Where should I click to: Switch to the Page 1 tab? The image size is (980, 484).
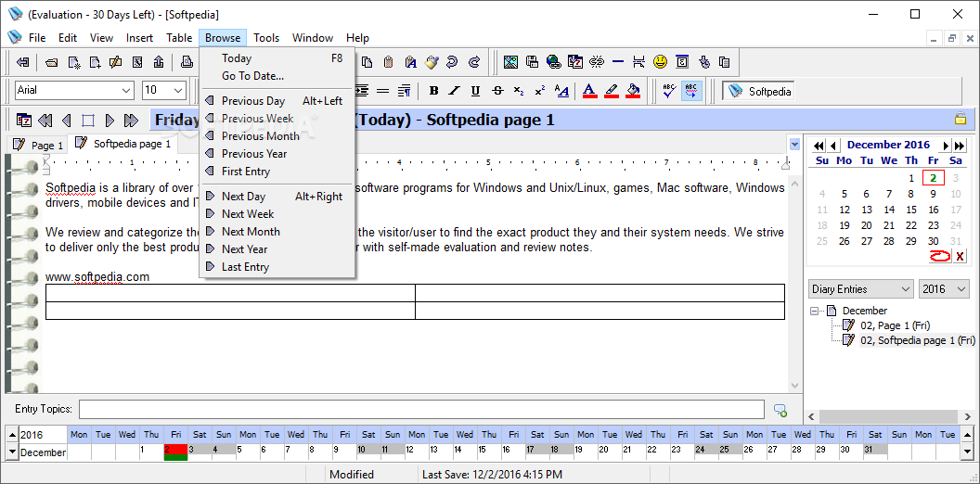pyautogui.click(x=38, y=145)
